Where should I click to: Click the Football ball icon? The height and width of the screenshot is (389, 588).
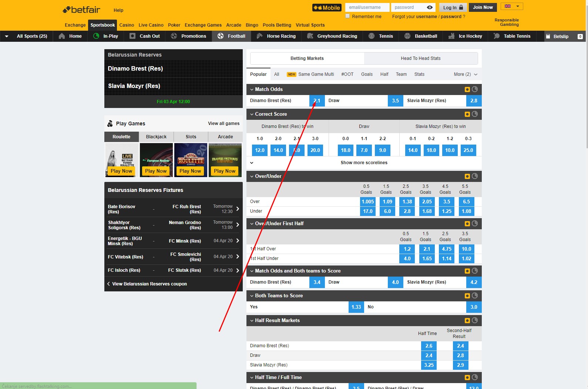click(221, 36)
